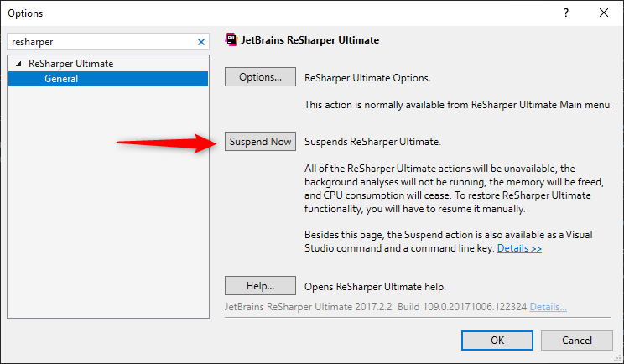624x364 pixels.
Task: Click the 'Opens ReSharper Ultimate help.' text
Action: point(375,287)
